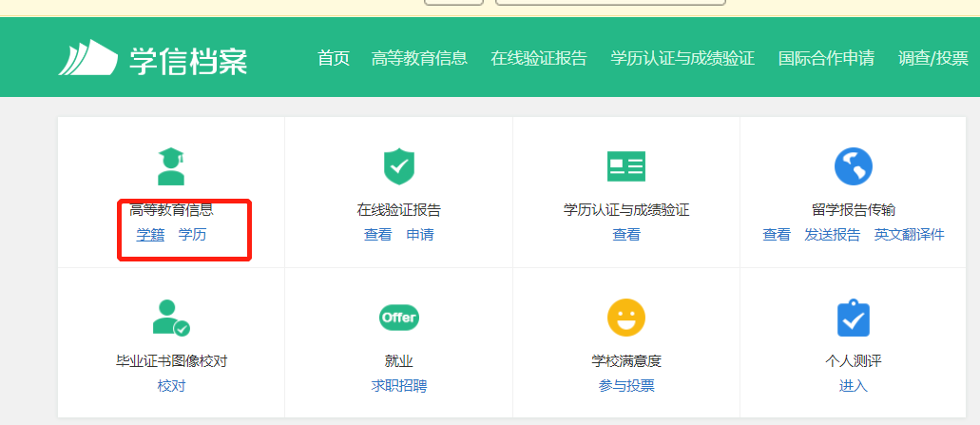The image size is (980, 425).
Task: Go to 国际合作申请 in the navigation bar
Action: 826,59
